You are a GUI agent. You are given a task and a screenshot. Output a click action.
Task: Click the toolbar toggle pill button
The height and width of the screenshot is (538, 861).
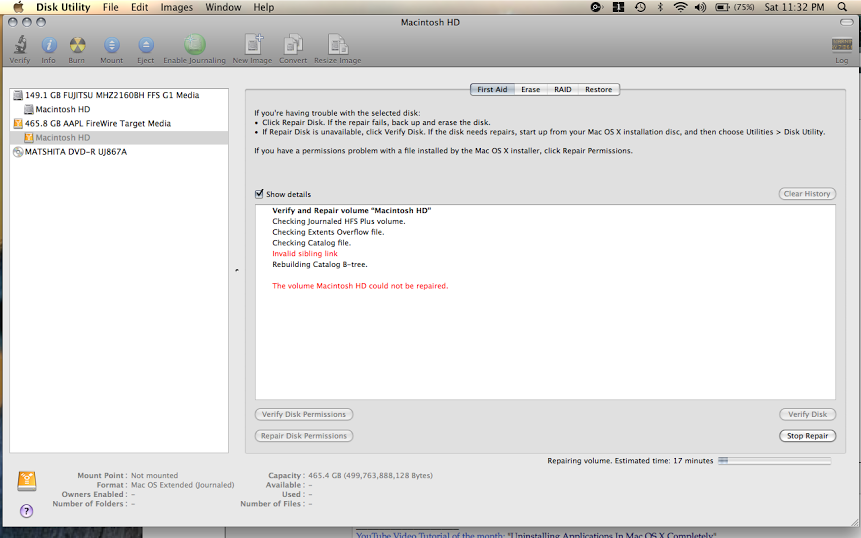pos(846,23)
